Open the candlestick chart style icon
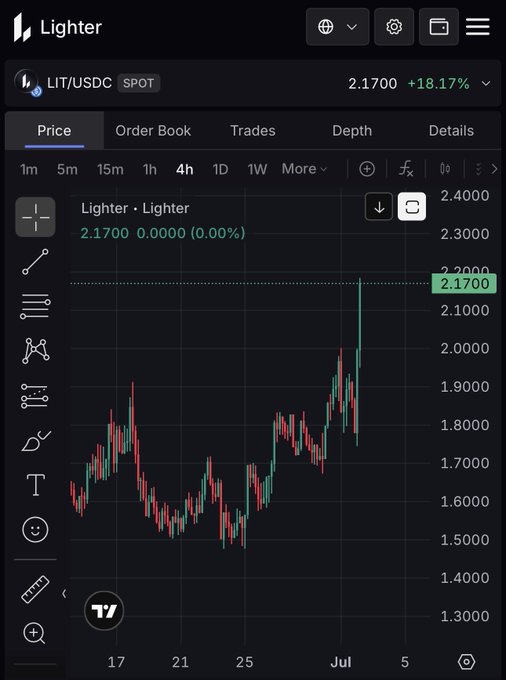The width and height of the screenshot is (506, 680). (x=445, y=169)
